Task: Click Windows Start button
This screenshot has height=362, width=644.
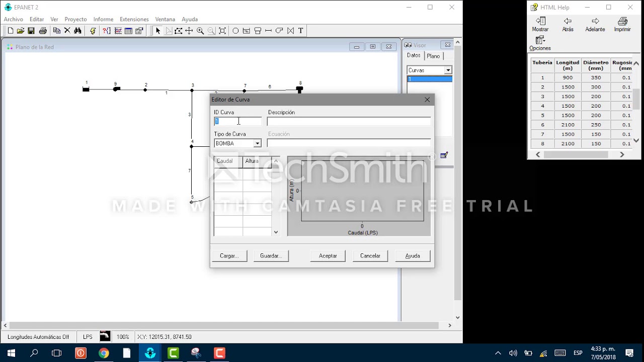Action: pyautogui.click(x=11, y=353)
